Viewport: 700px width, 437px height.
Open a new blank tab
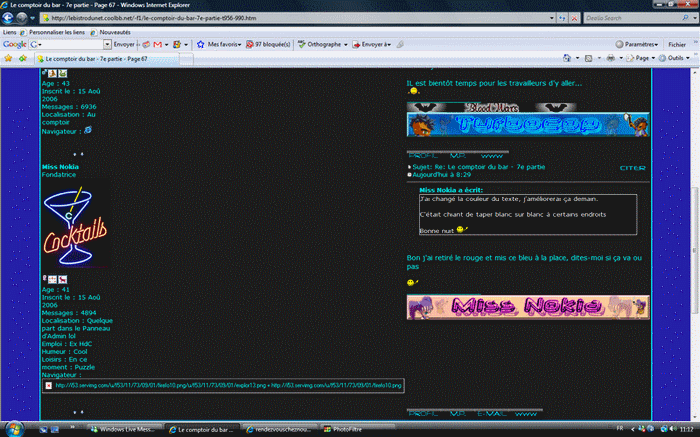[x=187, y=59]
